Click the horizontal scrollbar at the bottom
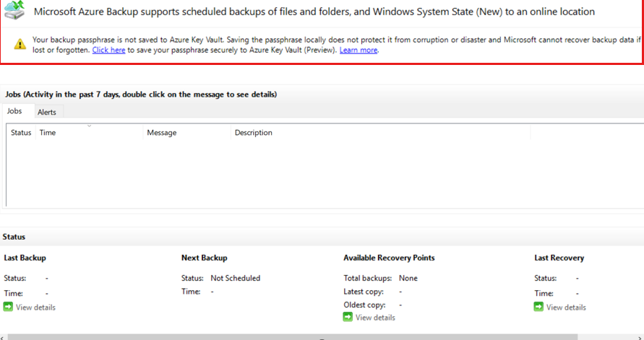644x340 pixels. click(322, 336)
